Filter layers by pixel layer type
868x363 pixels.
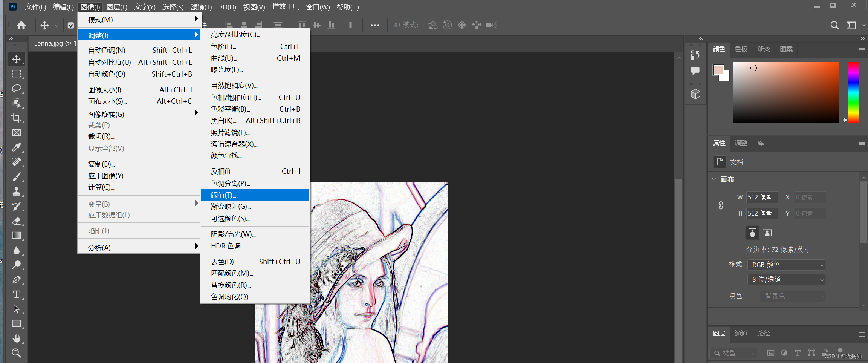point(771,353)
